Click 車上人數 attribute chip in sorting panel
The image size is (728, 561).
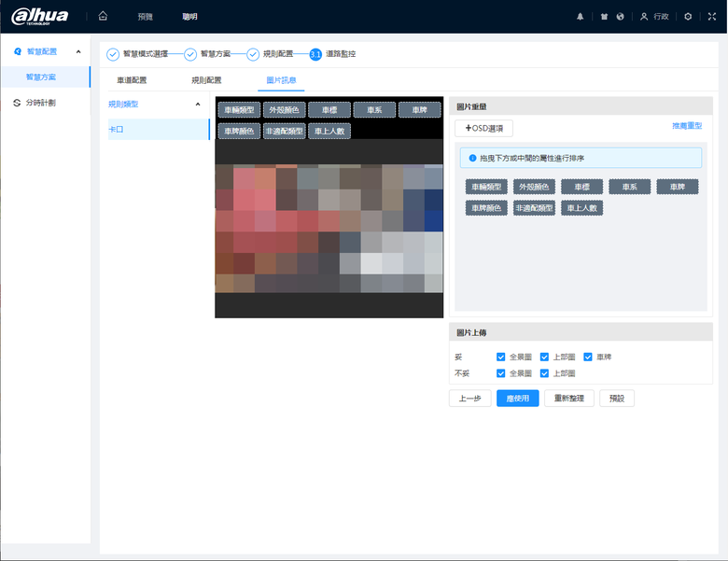click(x=581, y=208)
